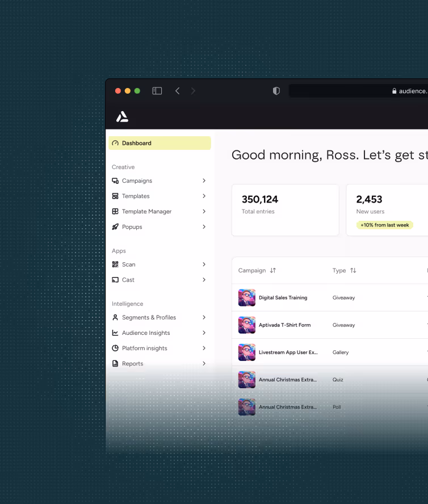Expand the Segments & Profiles chevron

(x=204, y=318)
